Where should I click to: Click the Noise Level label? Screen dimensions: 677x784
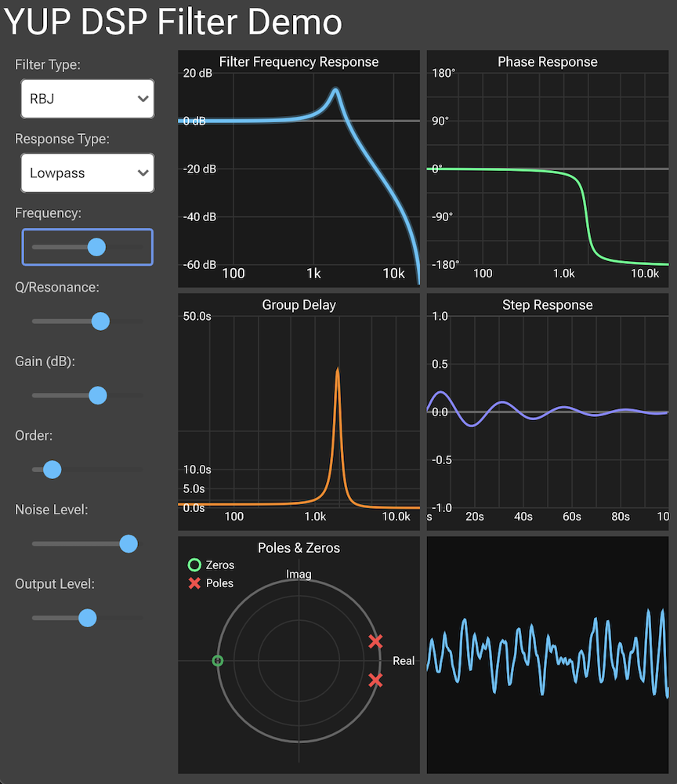click(x=52, y=510)
